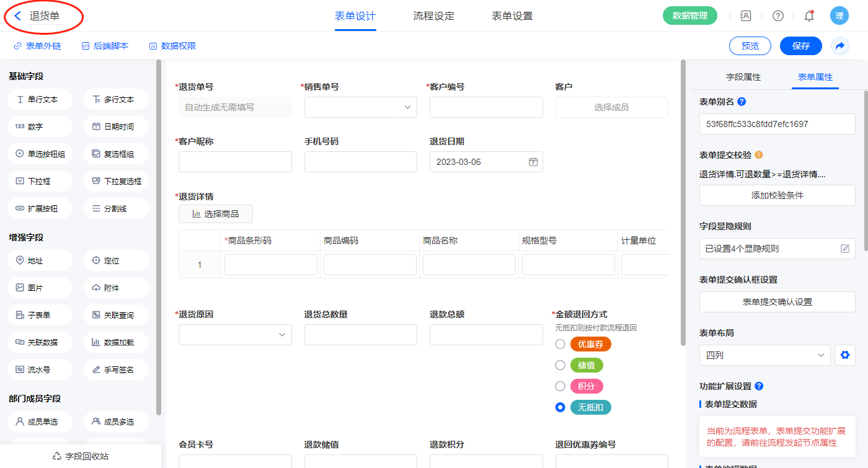Click the edit icon for 字段显隐规则

point(844,249)
